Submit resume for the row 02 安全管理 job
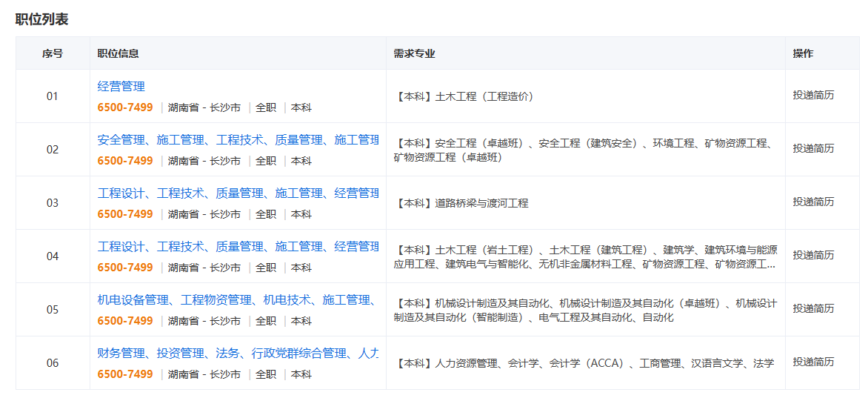Screen dimensions: 868x398 click(813, 148)
